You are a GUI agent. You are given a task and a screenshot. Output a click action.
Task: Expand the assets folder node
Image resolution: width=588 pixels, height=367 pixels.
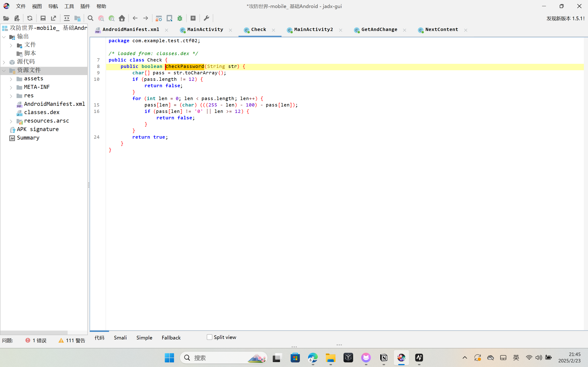pyautogui.click(x=11, y=79)
